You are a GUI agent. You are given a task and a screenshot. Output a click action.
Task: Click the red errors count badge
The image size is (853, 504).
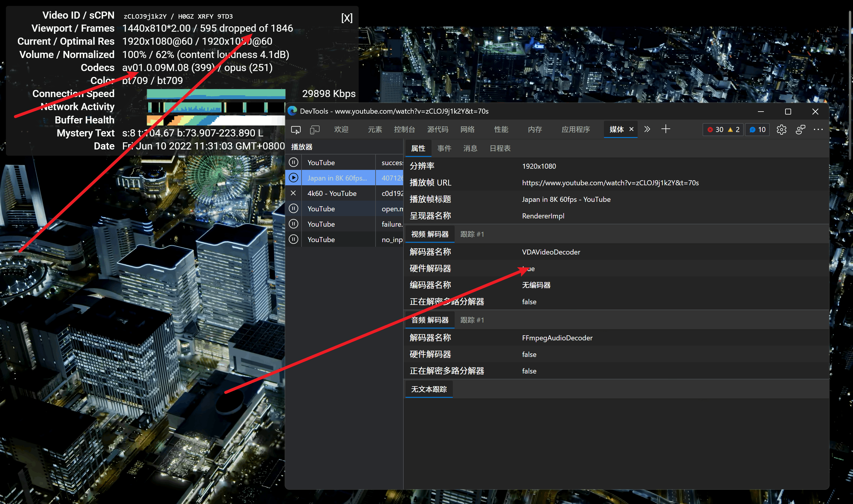pyautogui.click(x=715, y=129)
